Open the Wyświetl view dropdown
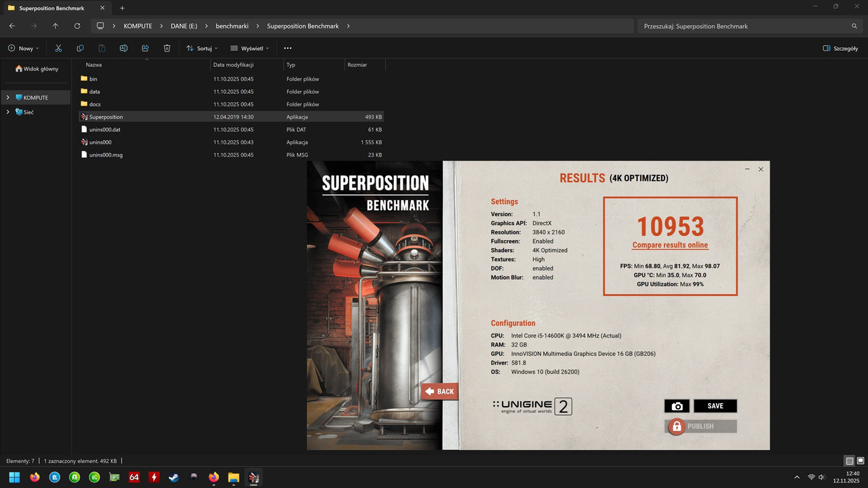This screenshot has width=868, height=488. point(250,48)
